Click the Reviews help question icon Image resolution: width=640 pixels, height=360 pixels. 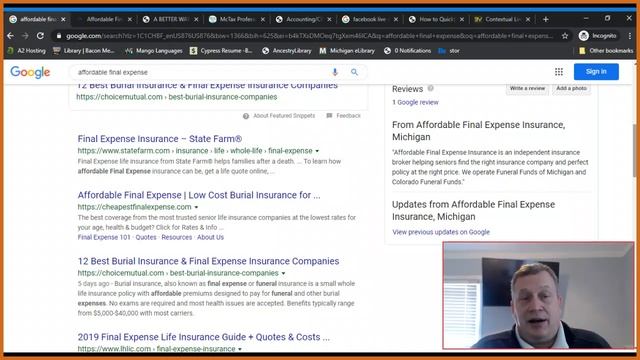[430, 88]
